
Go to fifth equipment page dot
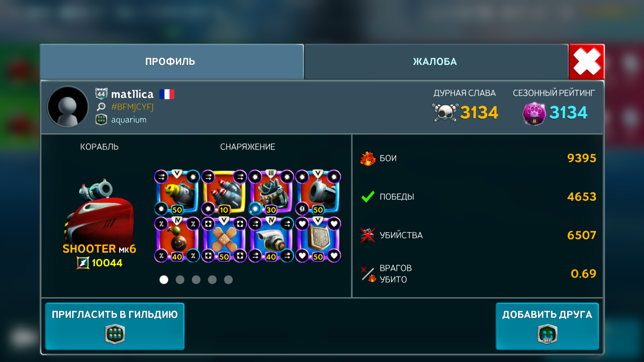pos(228,280)
